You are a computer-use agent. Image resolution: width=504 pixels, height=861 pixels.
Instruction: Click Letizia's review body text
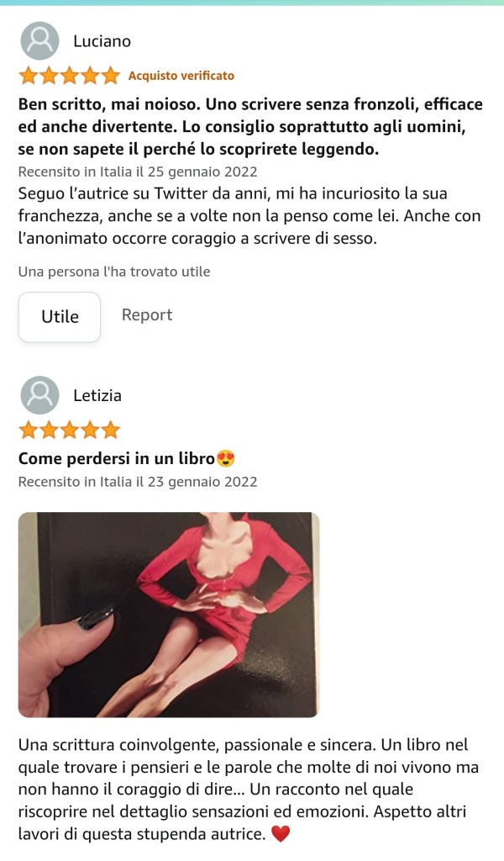click(249, 790)
